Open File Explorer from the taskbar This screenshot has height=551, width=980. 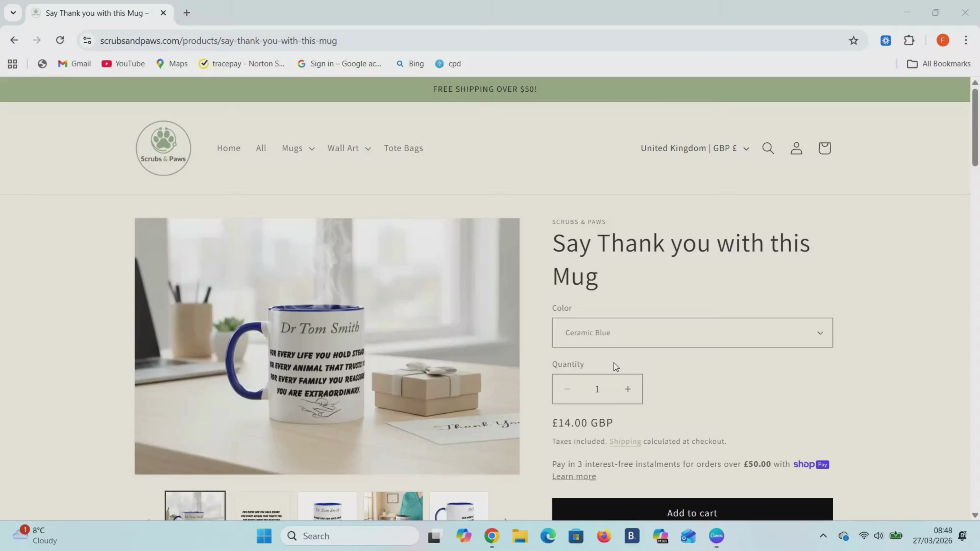pos(520,536)
